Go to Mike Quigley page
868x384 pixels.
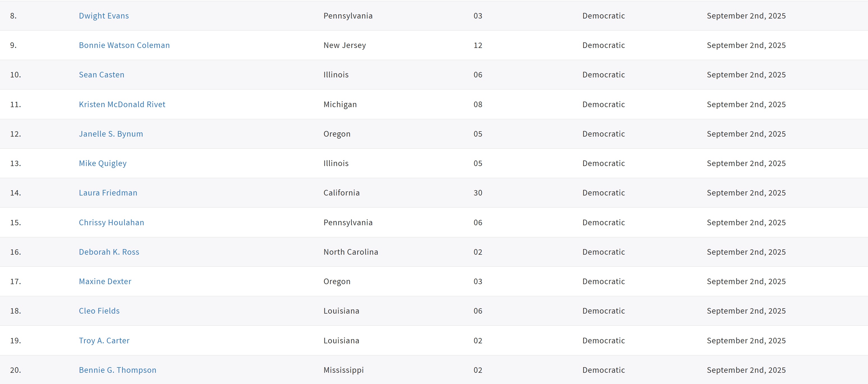(103, 163)
